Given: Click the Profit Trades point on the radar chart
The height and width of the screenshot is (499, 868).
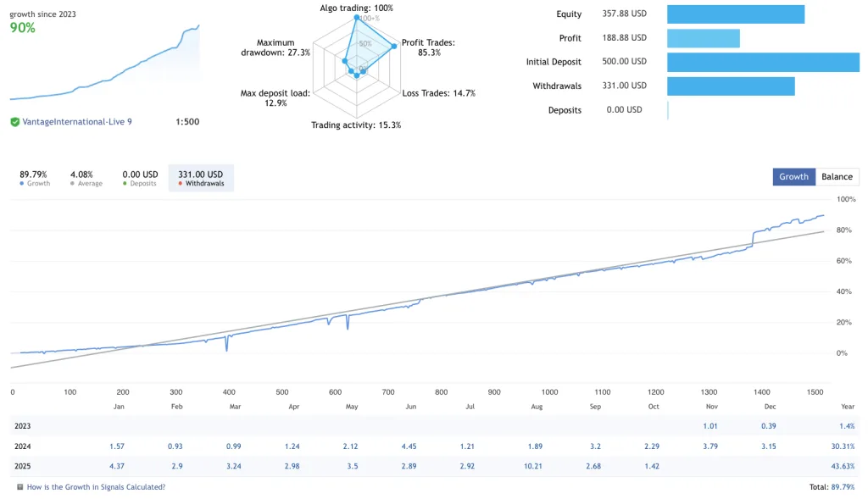Looking at the screenshot, I should click(394, 47).
